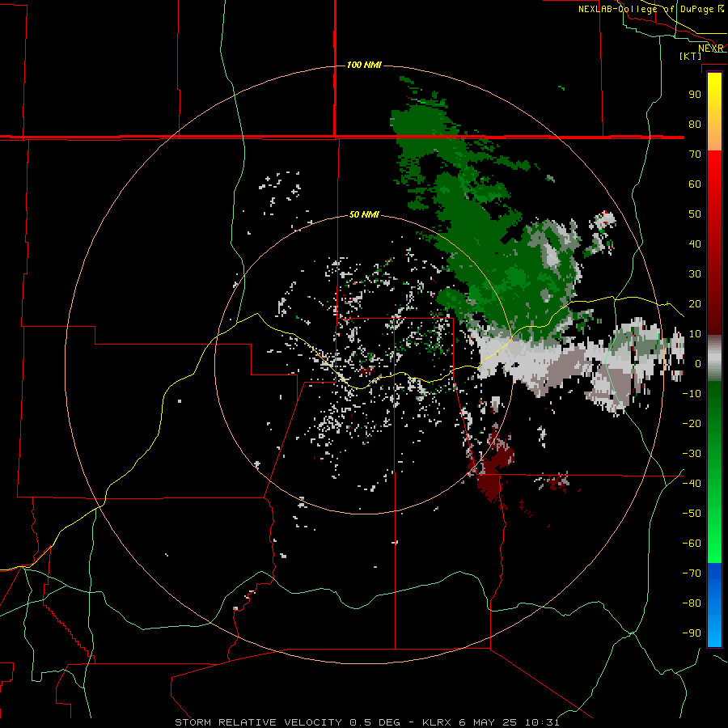The height and width of the screenshot is (728, 728).
Task: Click the 60 value on velocity scale
Action: (x=695, y=184)
